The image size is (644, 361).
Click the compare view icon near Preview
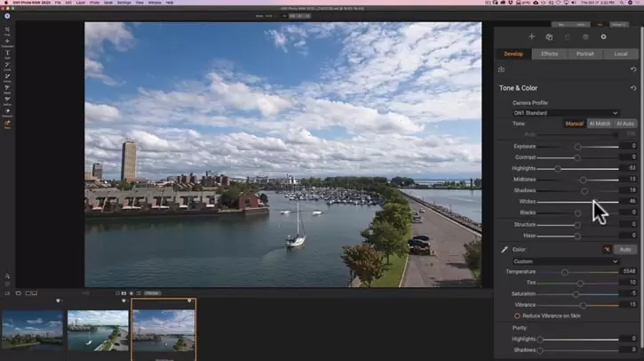click(139, 293)
